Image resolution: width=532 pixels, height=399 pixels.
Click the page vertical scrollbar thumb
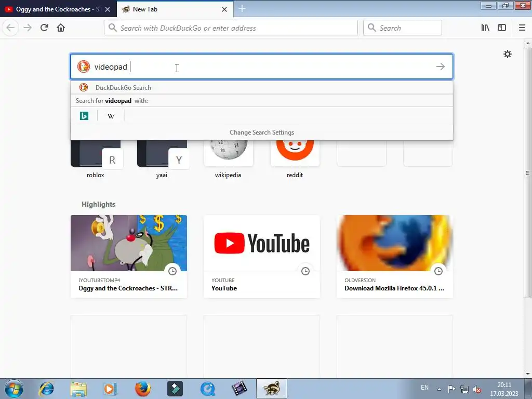(x=527, y=173)
